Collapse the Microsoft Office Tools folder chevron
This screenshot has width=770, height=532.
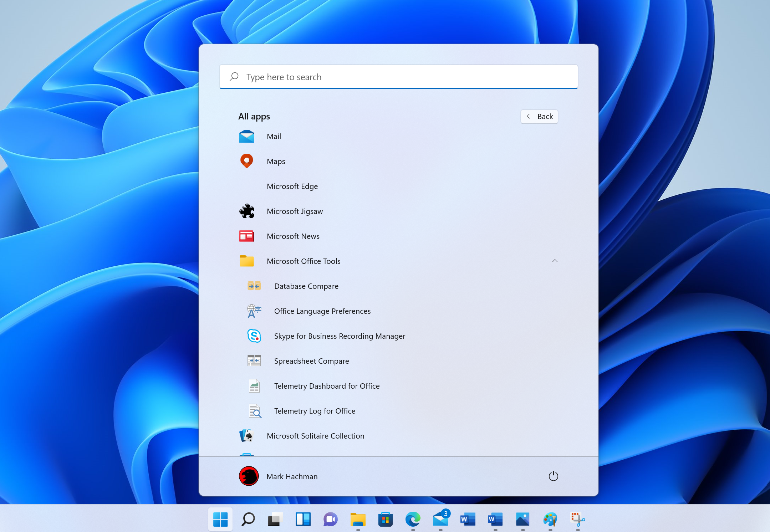[x=555, y=261]
